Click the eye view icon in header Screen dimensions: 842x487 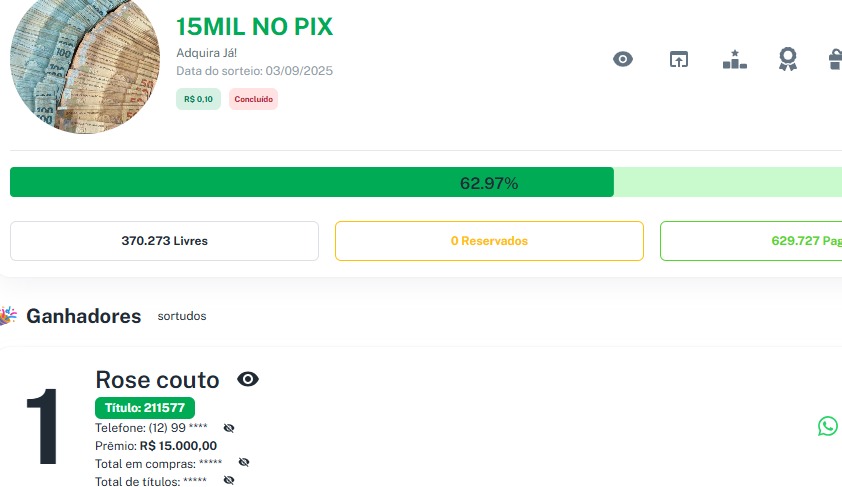pyautogui.click(x=623, y=59)
